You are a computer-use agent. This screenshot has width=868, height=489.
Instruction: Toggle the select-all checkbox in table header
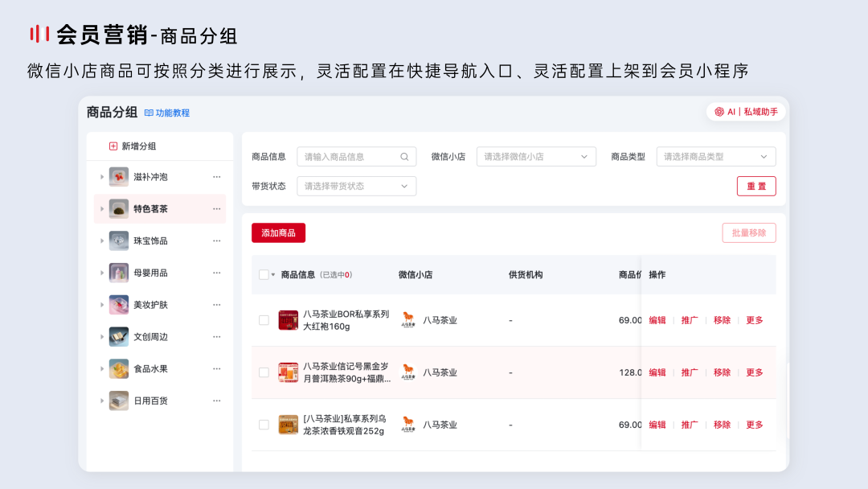click(x=263, y=273)
